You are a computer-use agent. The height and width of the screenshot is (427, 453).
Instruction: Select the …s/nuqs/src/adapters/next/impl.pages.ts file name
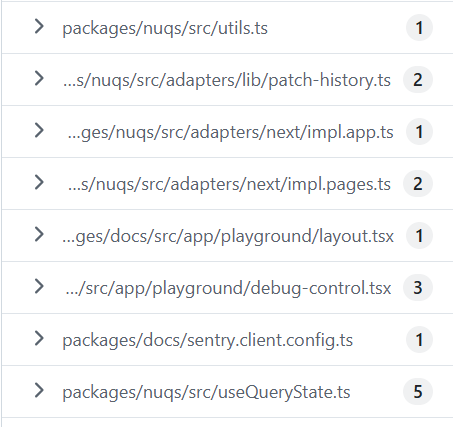[x=229, y=184]
